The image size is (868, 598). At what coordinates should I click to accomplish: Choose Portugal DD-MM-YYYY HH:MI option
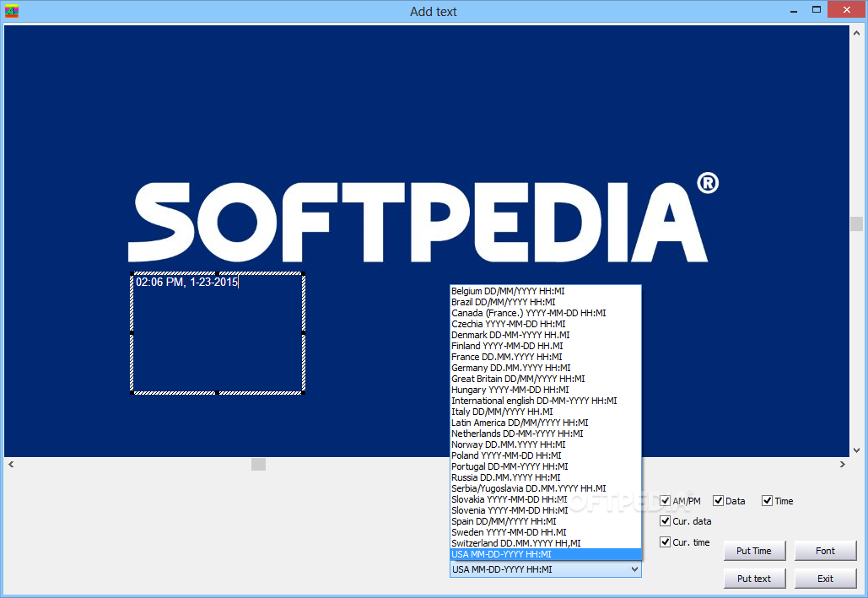(545, 466)
